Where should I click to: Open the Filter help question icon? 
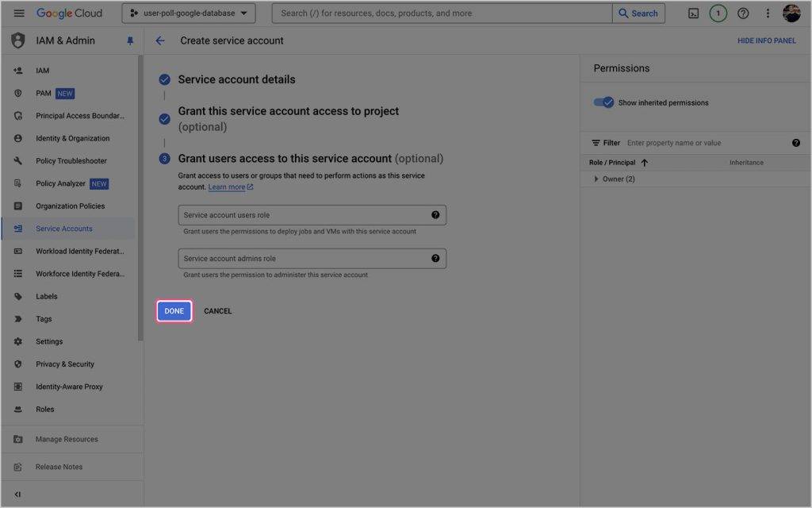tap(796, 143)
